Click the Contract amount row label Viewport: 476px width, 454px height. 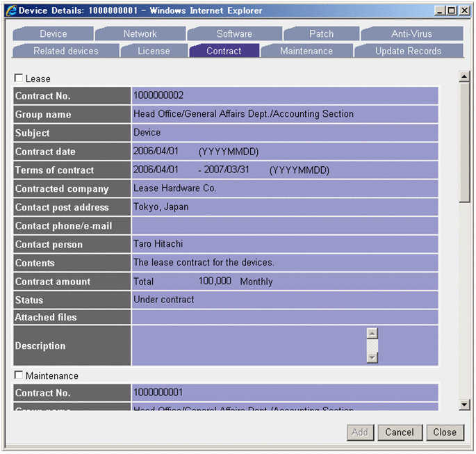pyautogui.click(x=53, y=282)
